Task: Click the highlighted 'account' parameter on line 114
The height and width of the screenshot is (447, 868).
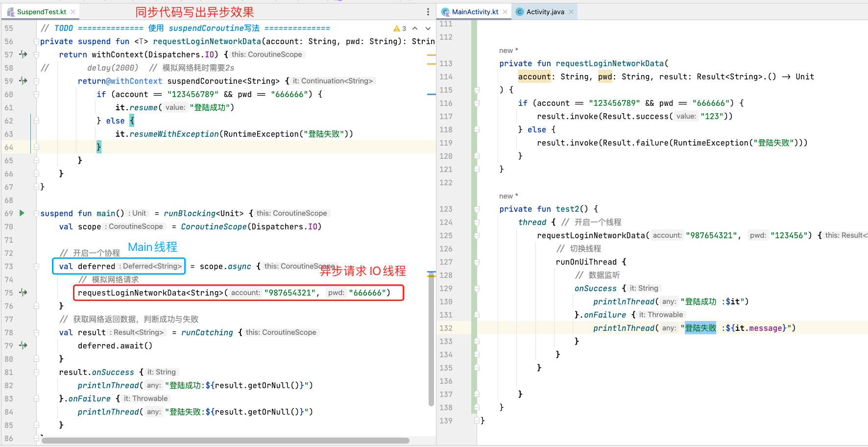Action: coord(534,76)
